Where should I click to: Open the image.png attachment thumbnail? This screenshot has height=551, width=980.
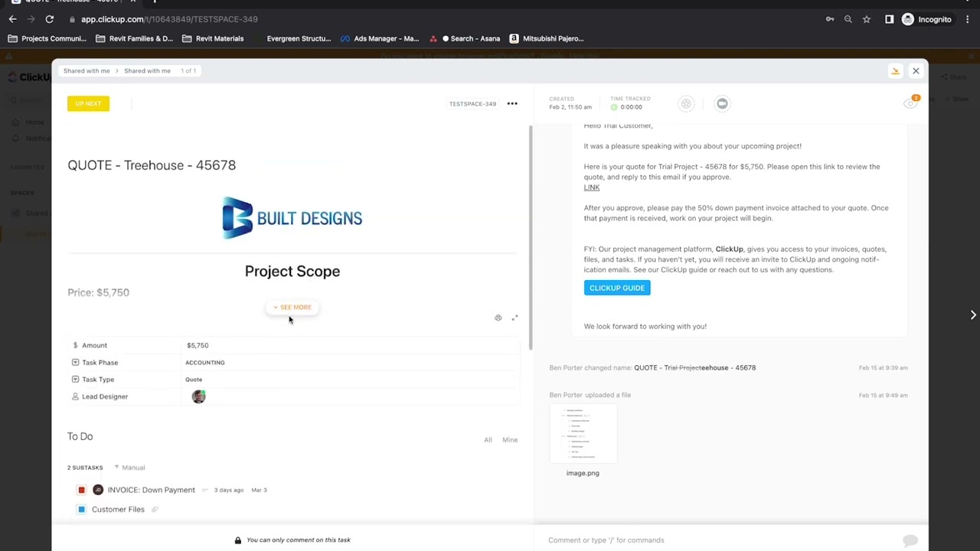[583, 434]
